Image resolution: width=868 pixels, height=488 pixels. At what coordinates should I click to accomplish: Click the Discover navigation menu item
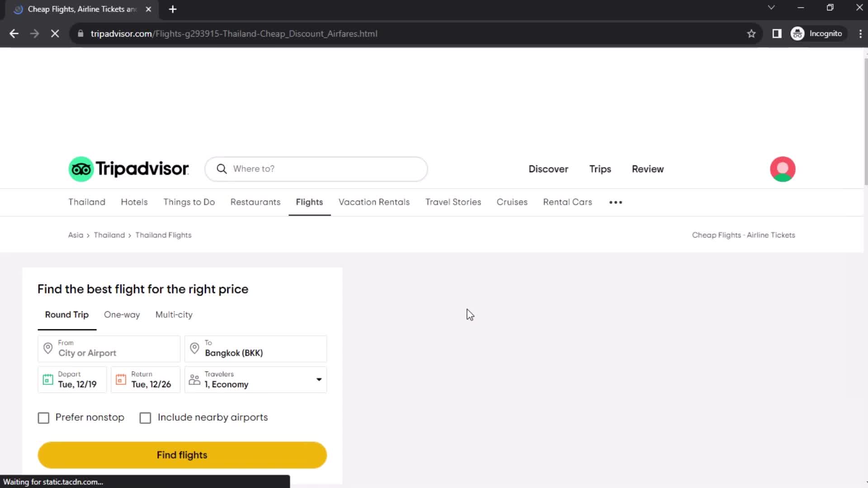click(548, 169)
